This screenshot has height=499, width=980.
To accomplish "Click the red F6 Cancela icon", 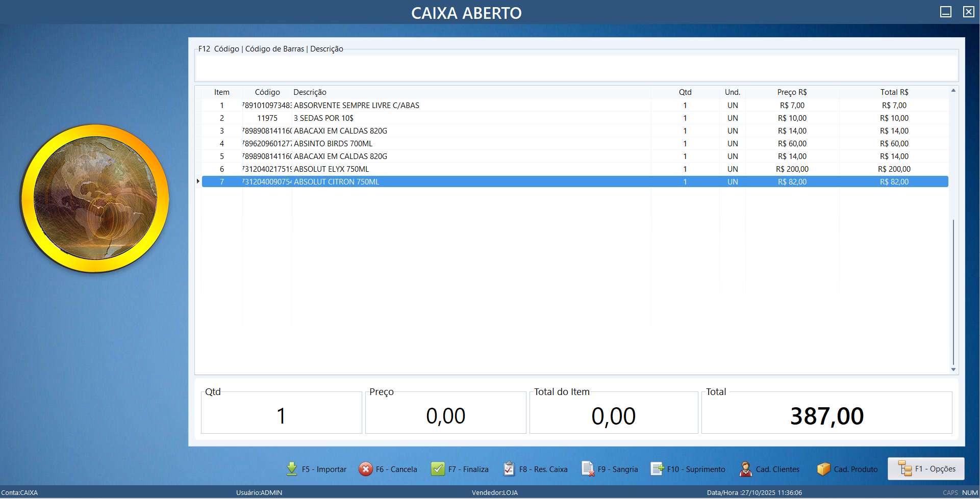I will 366,469.
